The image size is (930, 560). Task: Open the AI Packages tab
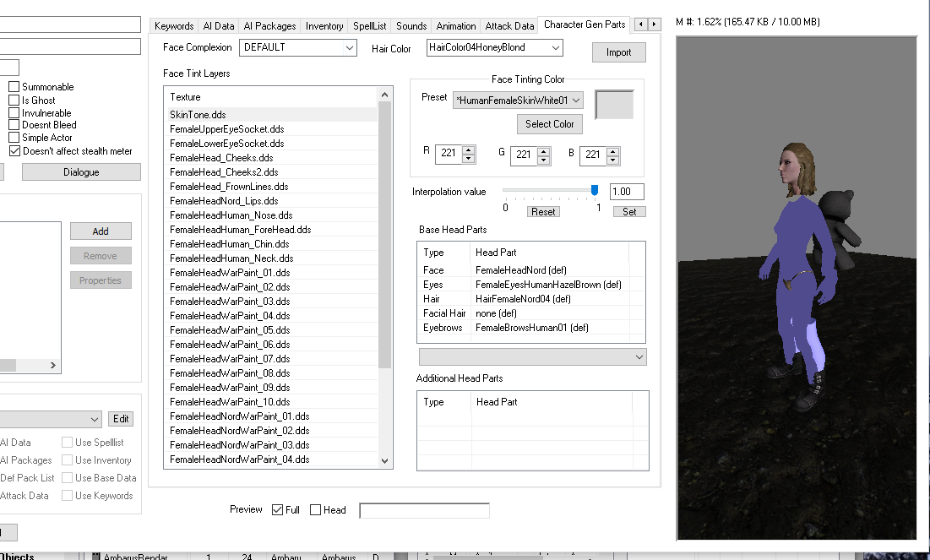click(269, 26)
